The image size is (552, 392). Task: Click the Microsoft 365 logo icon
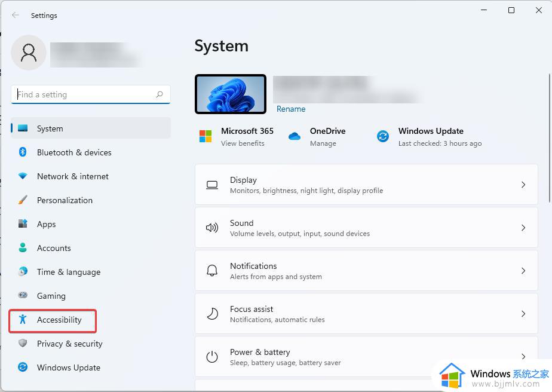(206, 136)
